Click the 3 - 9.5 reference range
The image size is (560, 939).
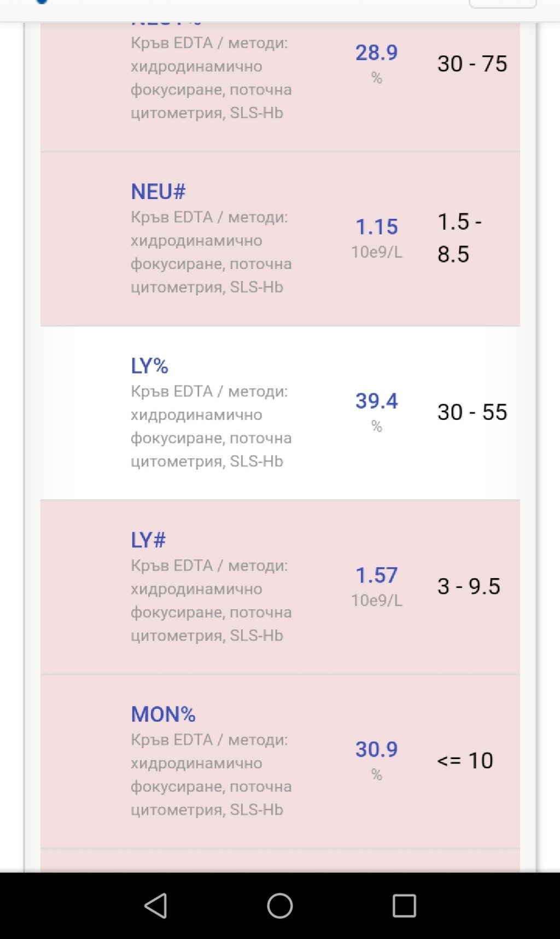(469, 586)
